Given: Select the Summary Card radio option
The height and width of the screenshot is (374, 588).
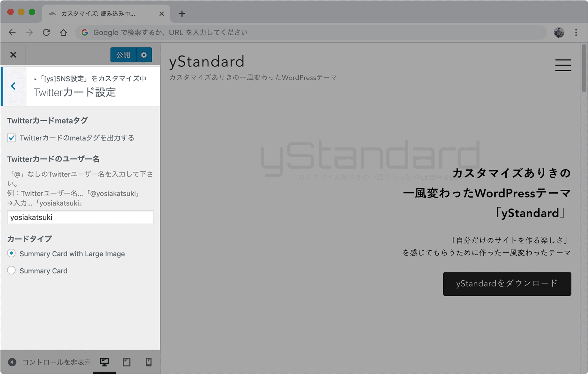Looking at the screenshot, I should click(x=11, y=270).
